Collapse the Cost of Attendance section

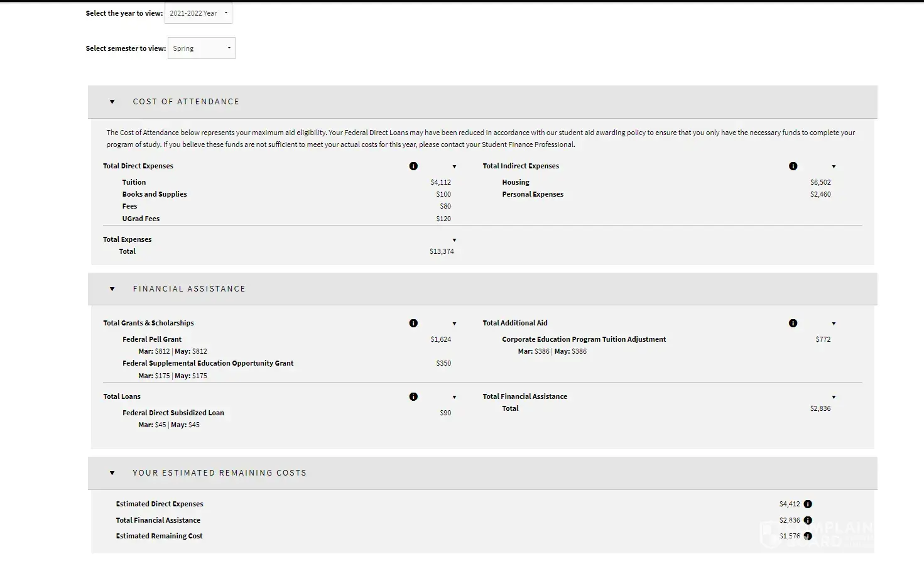click(x=112, y=102)
